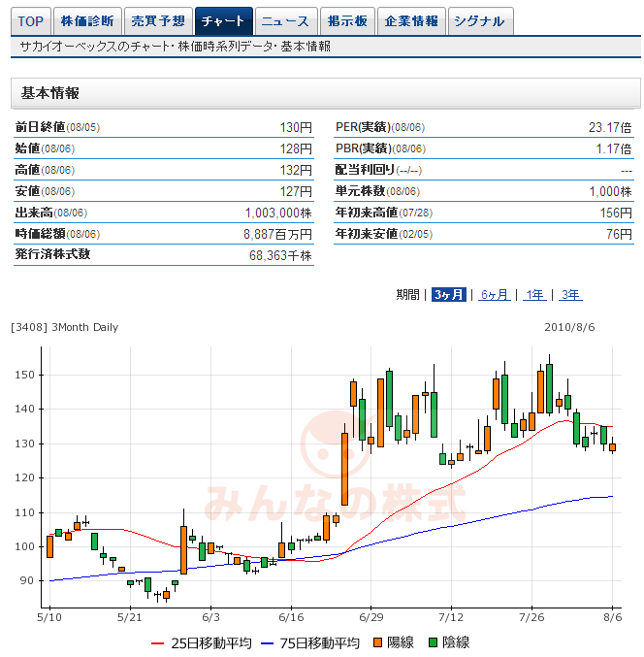The image size is (644, 657).
Task: Open the シグナル tab
Action: click(479, 21)
